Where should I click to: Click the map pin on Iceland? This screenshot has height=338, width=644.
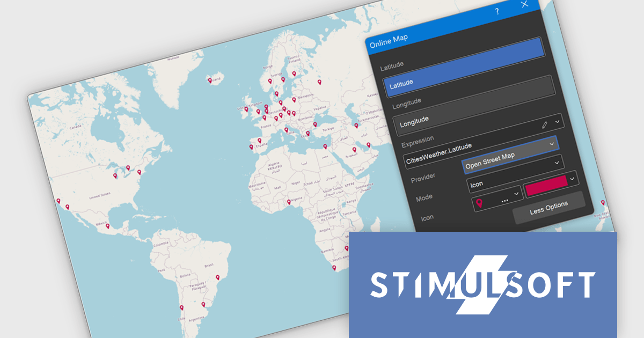point(210,80)
